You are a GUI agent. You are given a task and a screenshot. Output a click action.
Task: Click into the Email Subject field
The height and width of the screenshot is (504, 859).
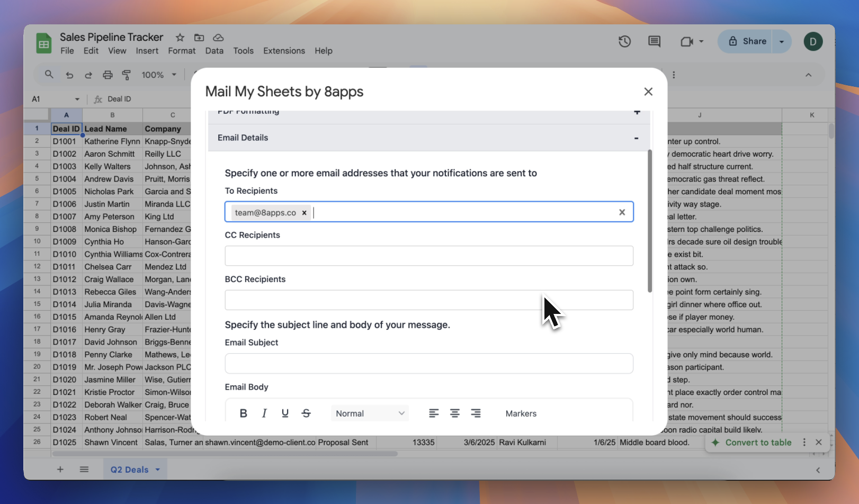[x=429, y=364]
